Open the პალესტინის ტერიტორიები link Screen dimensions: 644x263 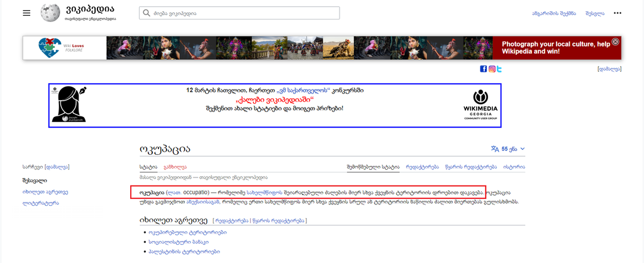pyautogui.click(x=184, y=252)
